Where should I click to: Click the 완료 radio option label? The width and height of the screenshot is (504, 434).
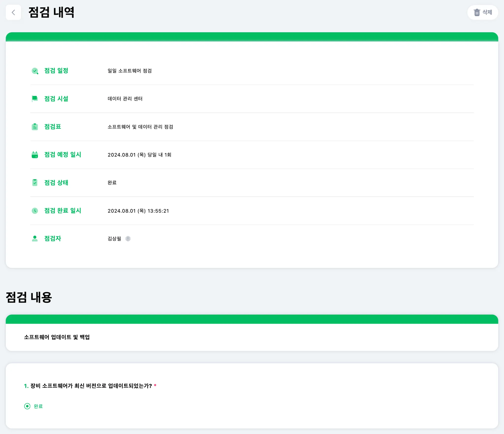38,406
